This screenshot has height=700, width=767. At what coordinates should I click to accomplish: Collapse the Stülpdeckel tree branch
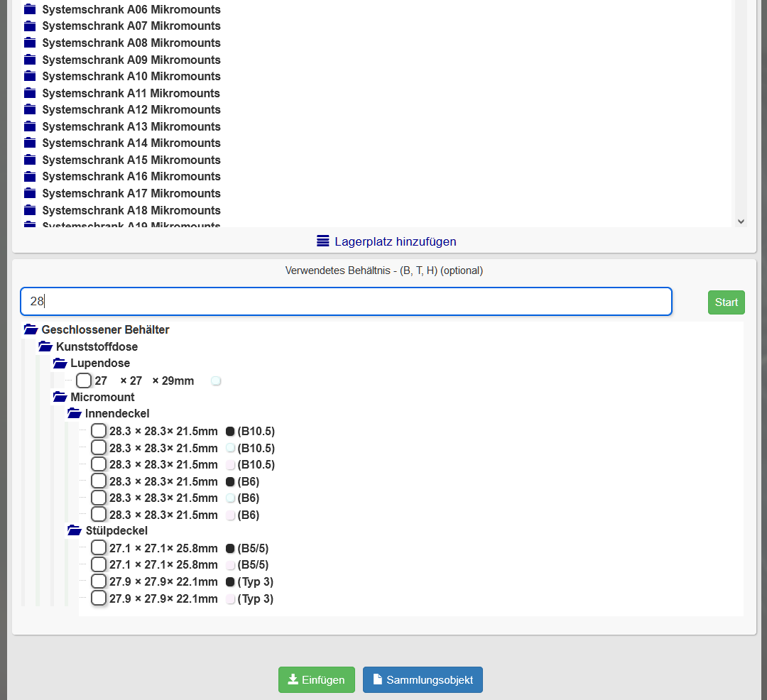[x=75, y=530]
